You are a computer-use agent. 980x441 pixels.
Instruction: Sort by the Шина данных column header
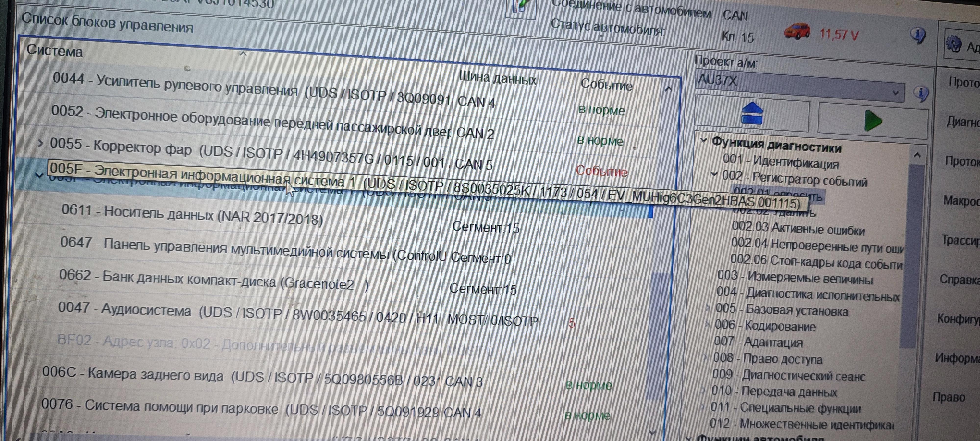pyautogui.click(x=497, y=78)
